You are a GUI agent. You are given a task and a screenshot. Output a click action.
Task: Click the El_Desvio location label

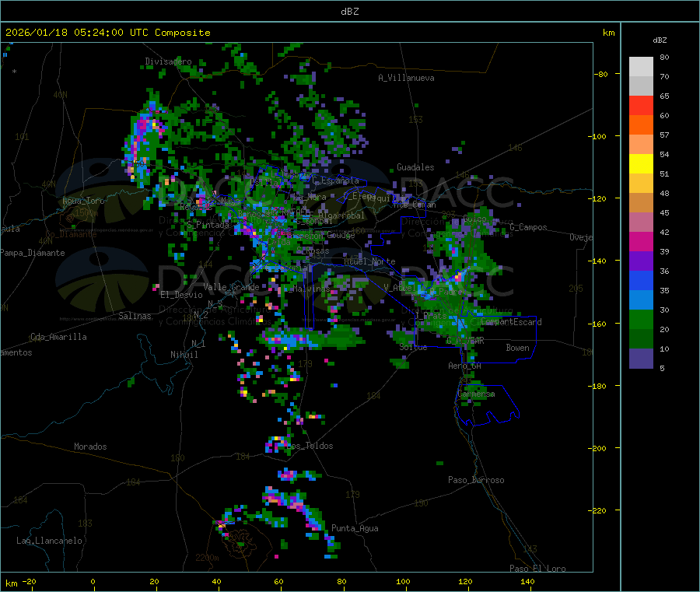coord(181,295)
